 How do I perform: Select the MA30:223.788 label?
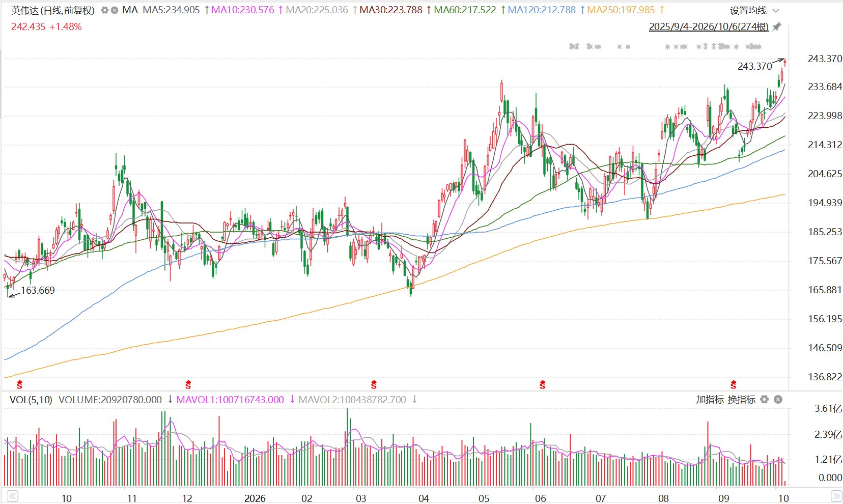[391, 10]
